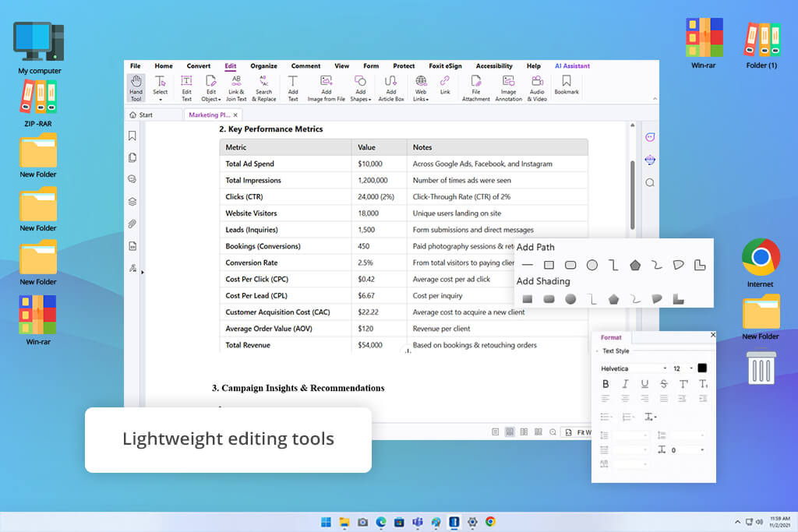798x532 pixels.
Task: Pick the filled circle under Add Shading
Action: (x=570, y=299)
